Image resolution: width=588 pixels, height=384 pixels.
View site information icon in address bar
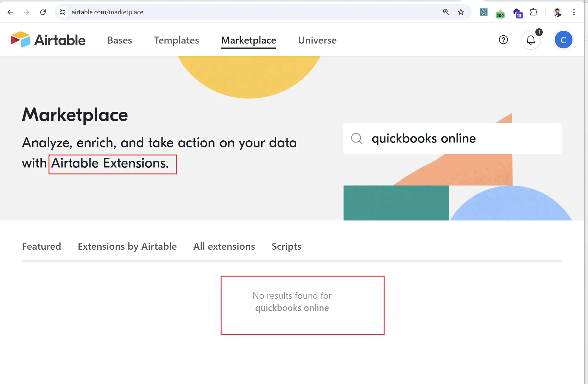click(62, 12)
